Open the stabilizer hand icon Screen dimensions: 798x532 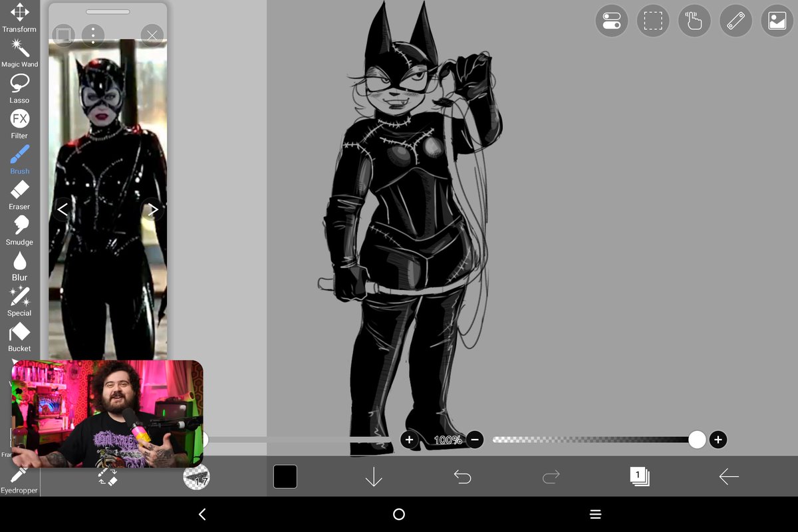pos(694,21)
